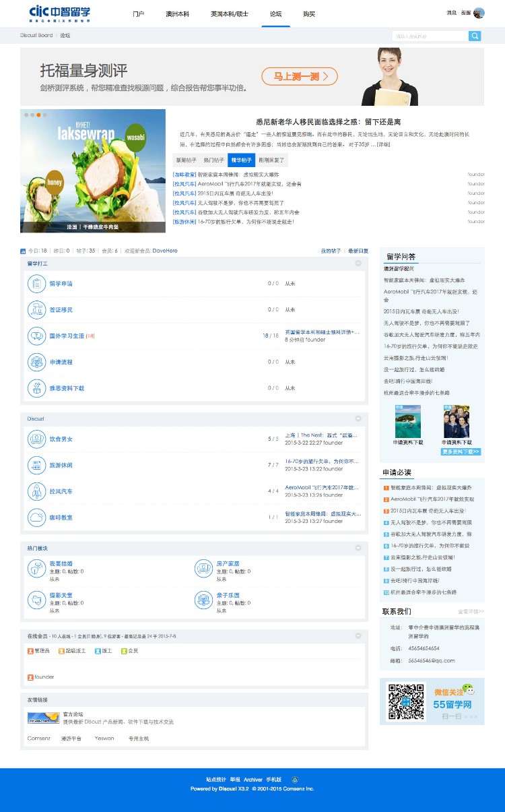This screenshot has height=812, width=505.
Task: Click the 国外学习生活 forum icon
Action: pyautogui.click(x=36, y=336)
